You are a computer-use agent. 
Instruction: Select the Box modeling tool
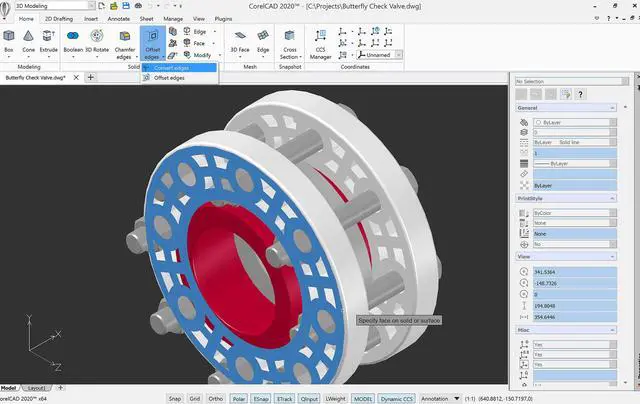point(9,42)
